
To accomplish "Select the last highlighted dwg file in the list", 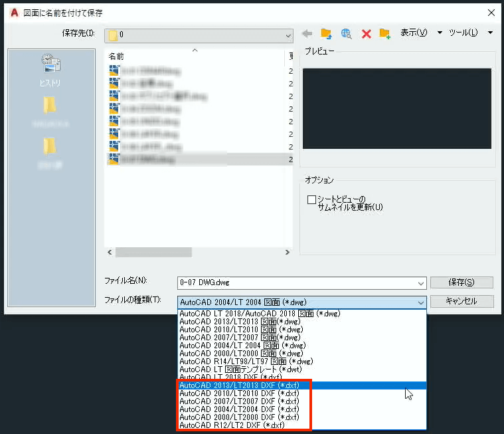I will point(199,160).
